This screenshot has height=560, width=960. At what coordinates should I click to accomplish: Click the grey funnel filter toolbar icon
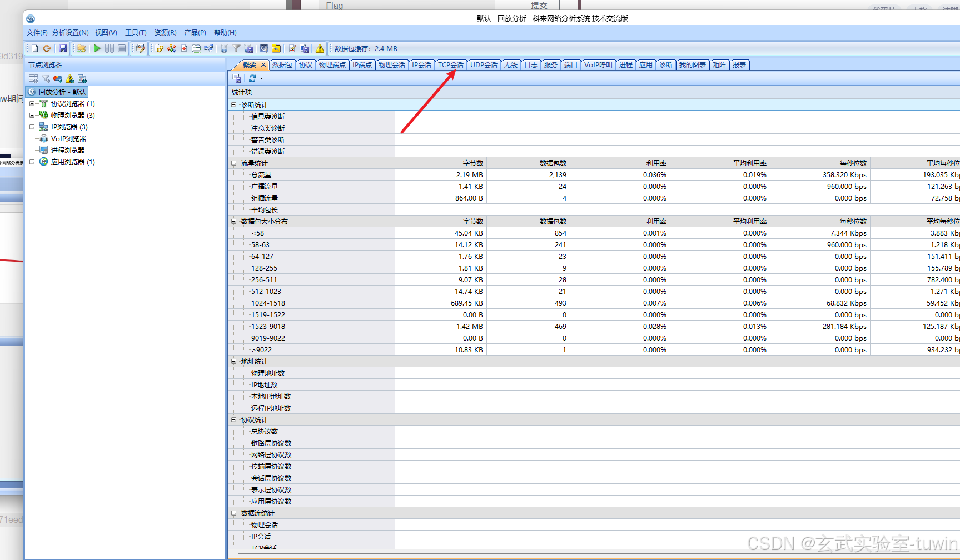[x=236, y=48]
